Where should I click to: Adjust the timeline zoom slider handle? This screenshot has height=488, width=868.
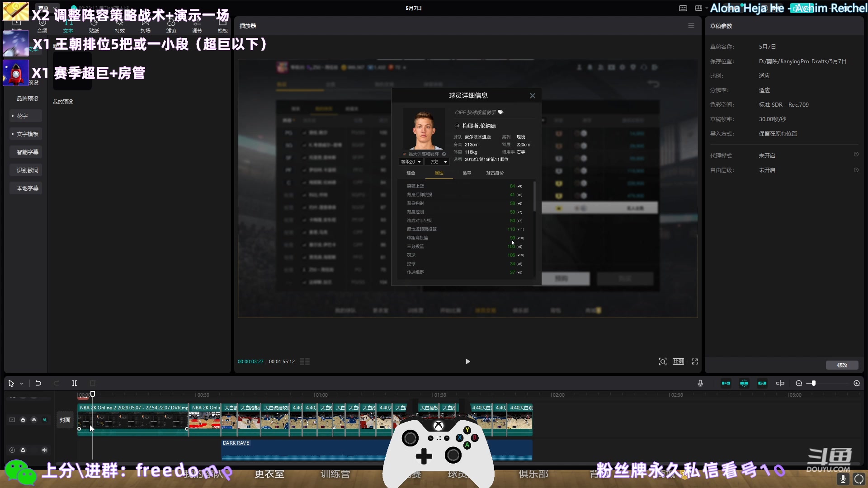(x=813, y=383)
